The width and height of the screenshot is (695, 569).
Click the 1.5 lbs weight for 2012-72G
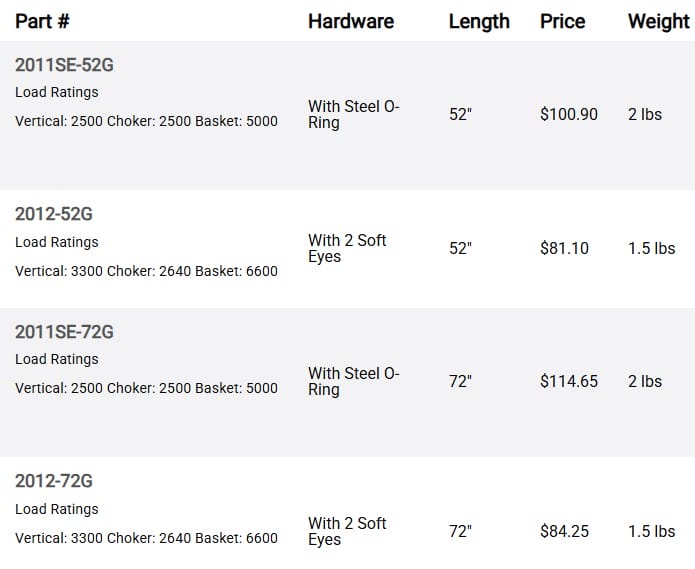(651, 531)
